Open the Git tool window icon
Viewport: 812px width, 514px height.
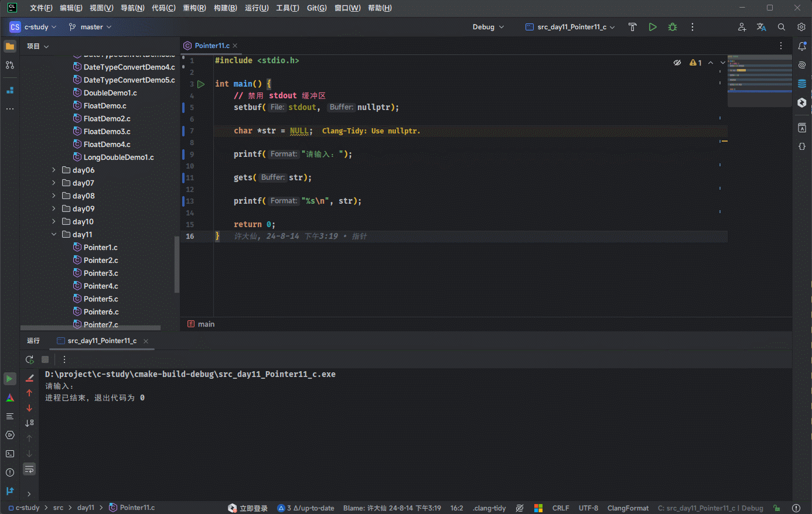[10, 491]
